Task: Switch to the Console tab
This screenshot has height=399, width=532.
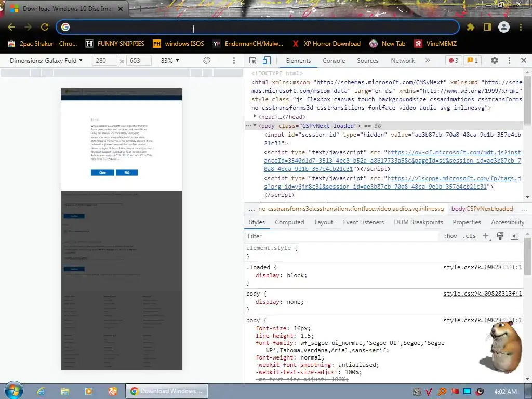Action: point(334,61)
